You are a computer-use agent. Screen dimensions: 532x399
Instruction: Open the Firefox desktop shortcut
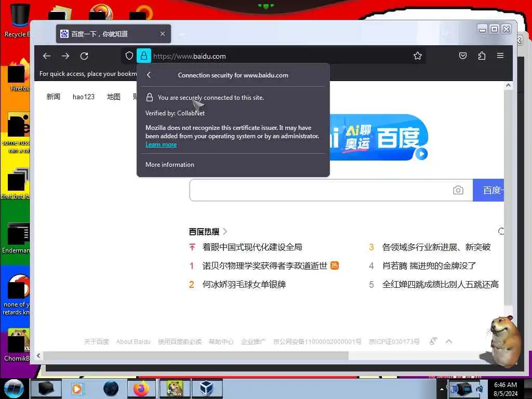18,75
